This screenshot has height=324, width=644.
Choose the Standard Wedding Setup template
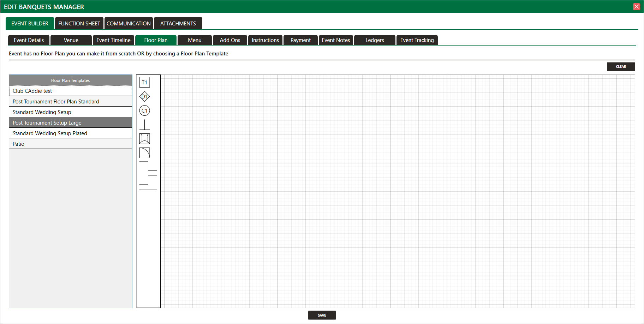click(x=42, y=112)
